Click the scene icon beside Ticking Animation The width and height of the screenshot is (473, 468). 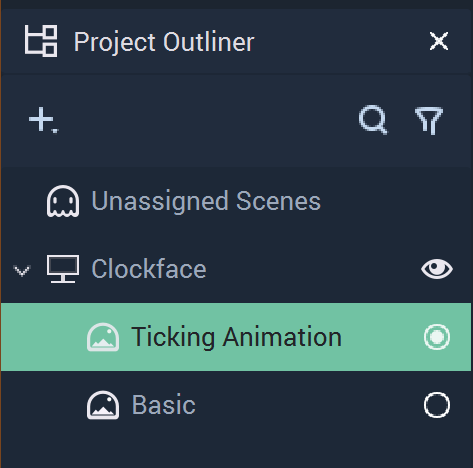(x=103, y=337)
